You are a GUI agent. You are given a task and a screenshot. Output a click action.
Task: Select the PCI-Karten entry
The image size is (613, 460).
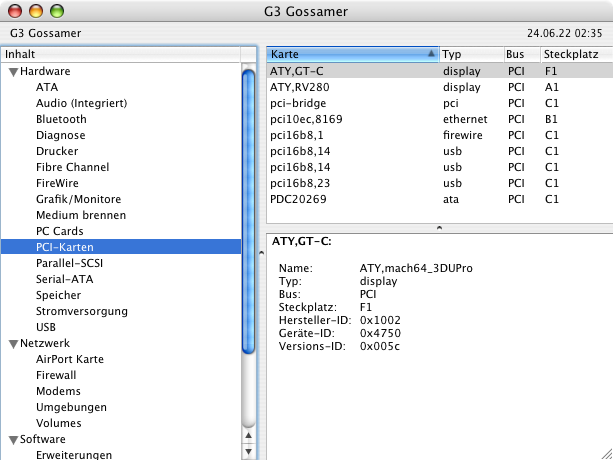(121, 247)
